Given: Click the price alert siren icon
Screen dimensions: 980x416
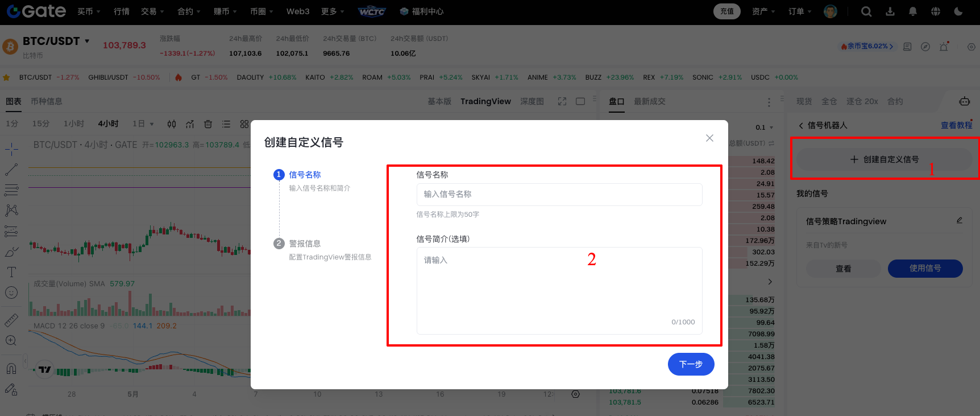Looking at the screenshot, I should [x=944, y=47].
